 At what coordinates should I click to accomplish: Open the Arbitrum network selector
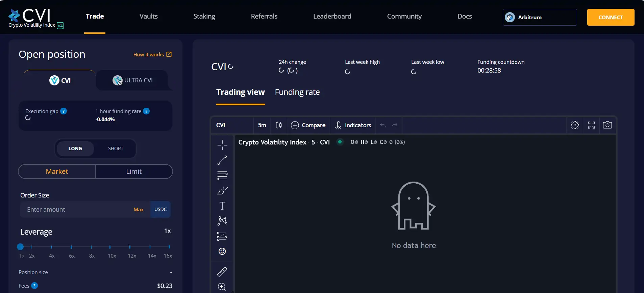(x=540, y=17)
